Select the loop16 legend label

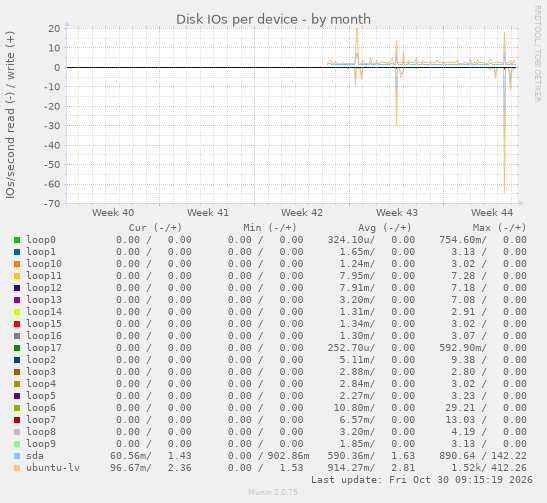[44, 336]
